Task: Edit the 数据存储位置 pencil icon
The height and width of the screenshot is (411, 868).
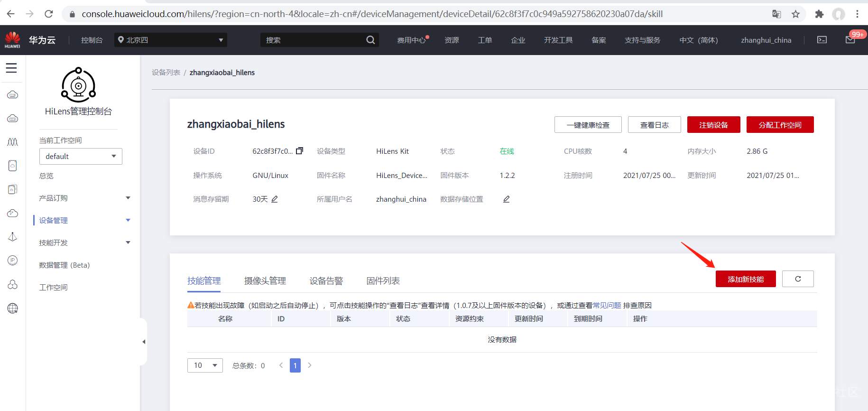Action: pyautogui.click(x=507, y=199)
